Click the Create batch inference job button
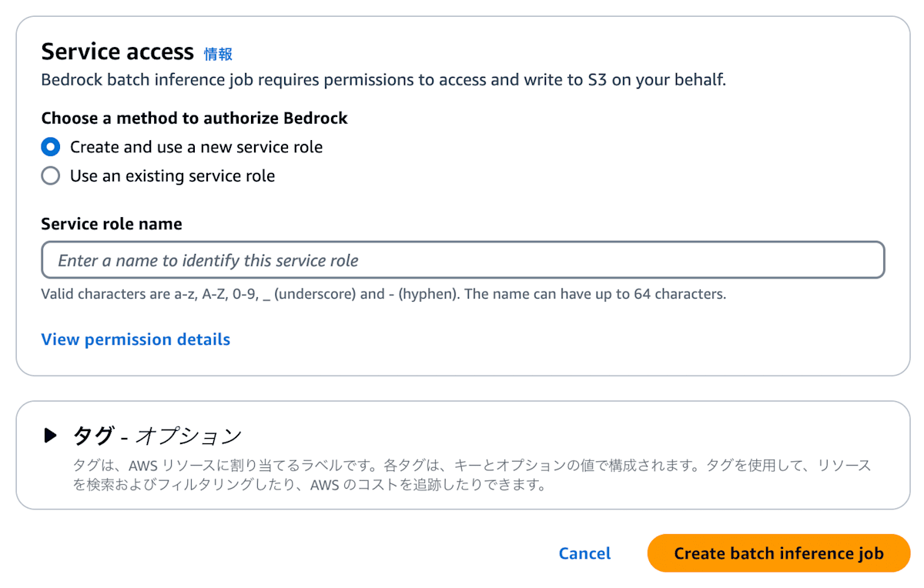The image size is (924, 588). click(778, 553)
